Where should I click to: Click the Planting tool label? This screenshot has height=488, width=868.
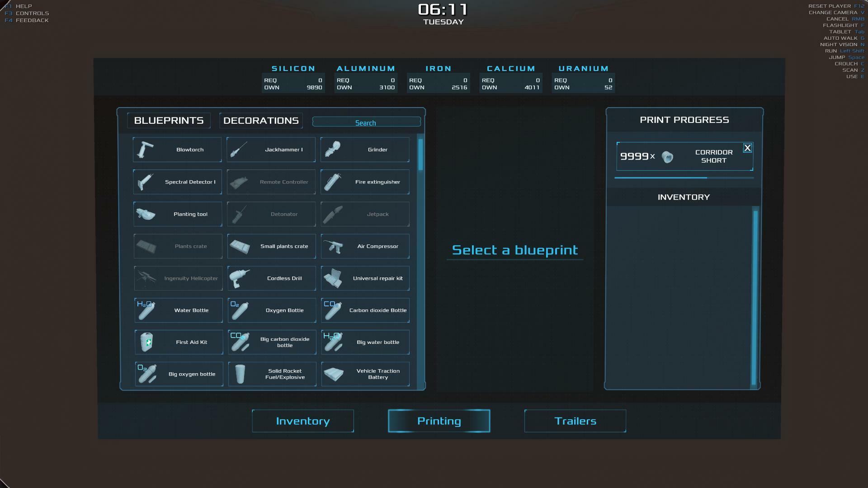tap(190, 214)
